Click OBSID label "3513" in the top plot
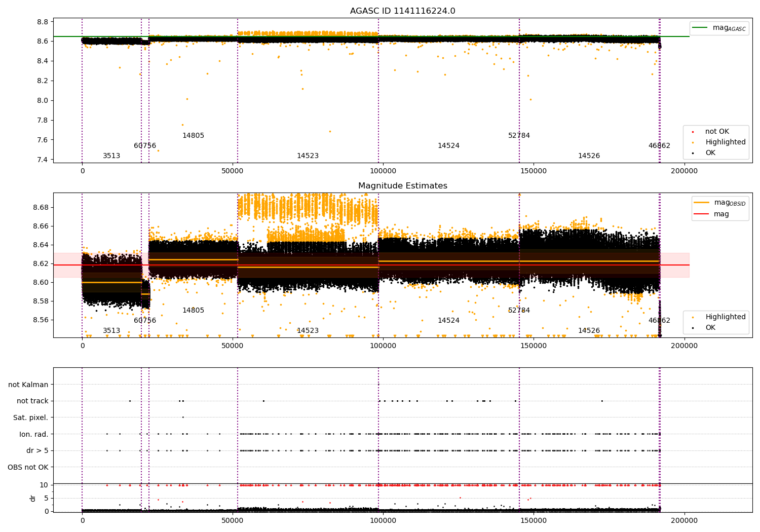The width and height of the screenshot is (760, 532). tap(111, 156)
